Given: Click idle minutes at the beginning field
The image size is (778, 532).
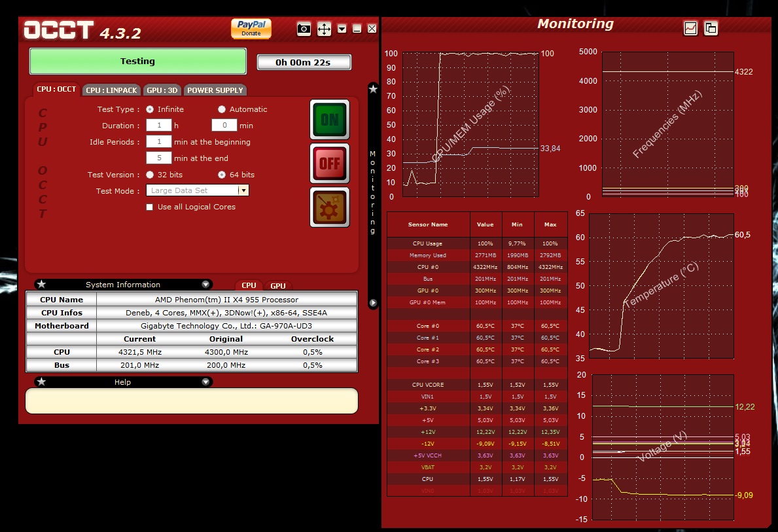Looking at the screenshot, I should click(x=159, y=141).
